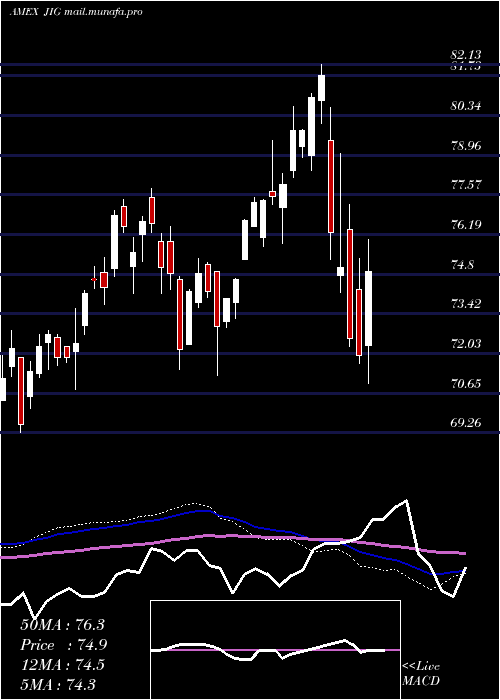Click the 5MA : 74.3 readout

pyautogui.click(x=58, y=684)
